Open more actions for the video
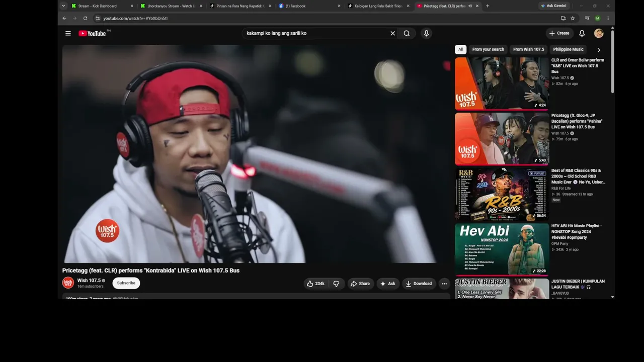 (444, 284)
